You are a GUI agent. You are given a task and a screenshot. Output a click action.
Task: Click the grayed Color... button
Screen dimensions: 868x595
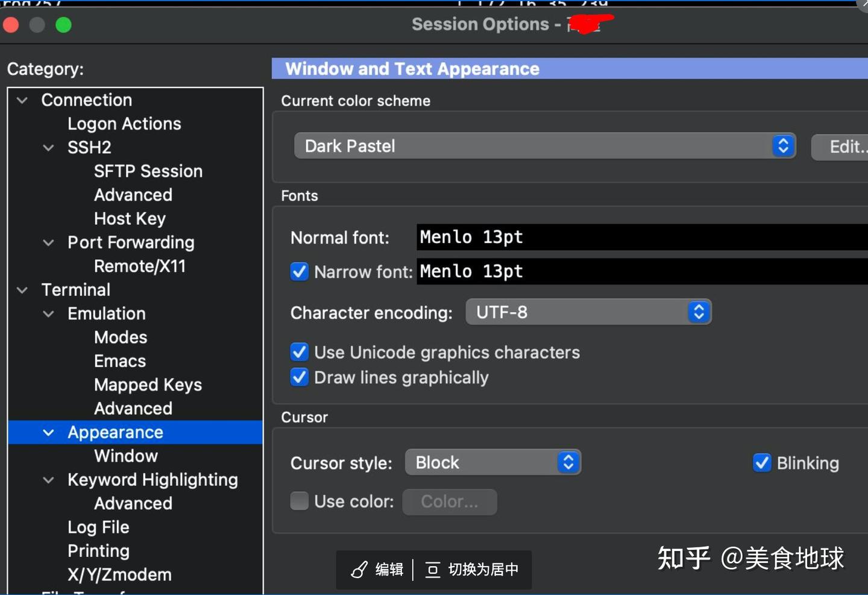point(449,501)
